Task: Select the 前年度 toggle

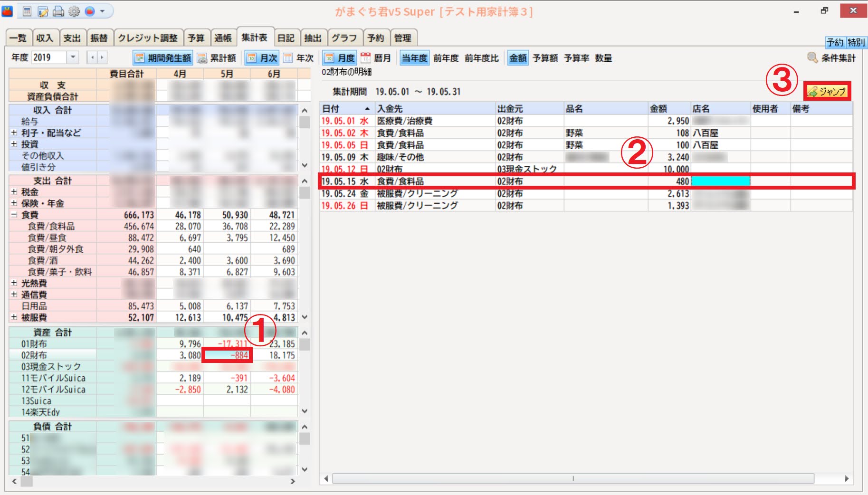Action: tap(446, 58)
